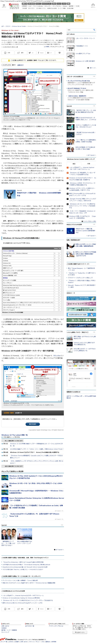Open 第55回 Windows Terminal開発動向 link
This screenshot has width=97, height=644.
[36, 456]
